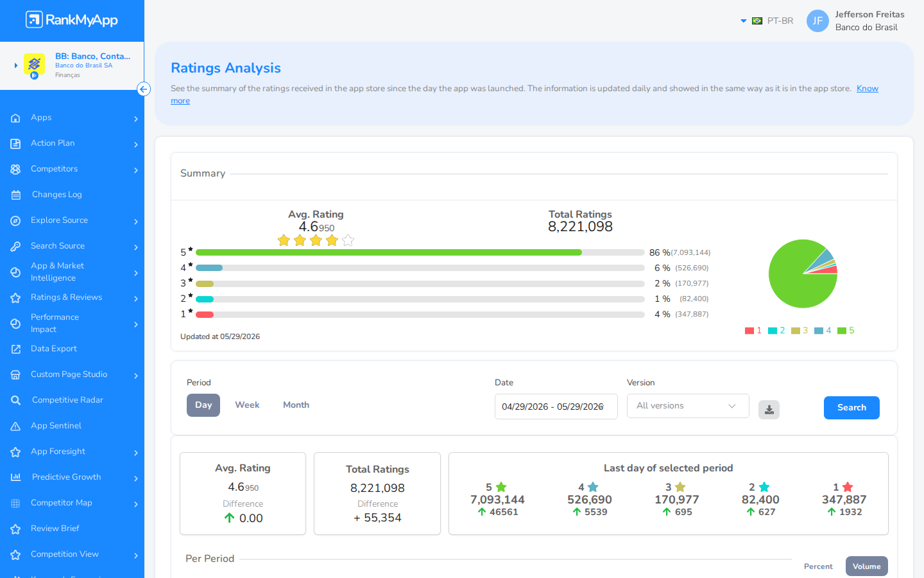Viewport: 924px width, 578px height.
Task: Toggle pie chart legend item 5
Action: click(x=846, y=331)
